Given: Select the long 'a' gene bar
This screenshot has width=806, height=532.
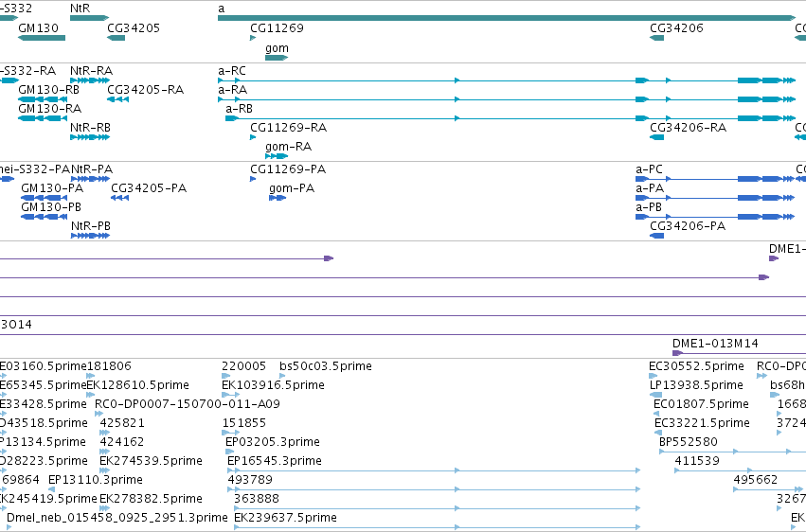Looking at the screenshot, I should pos(507,19).
